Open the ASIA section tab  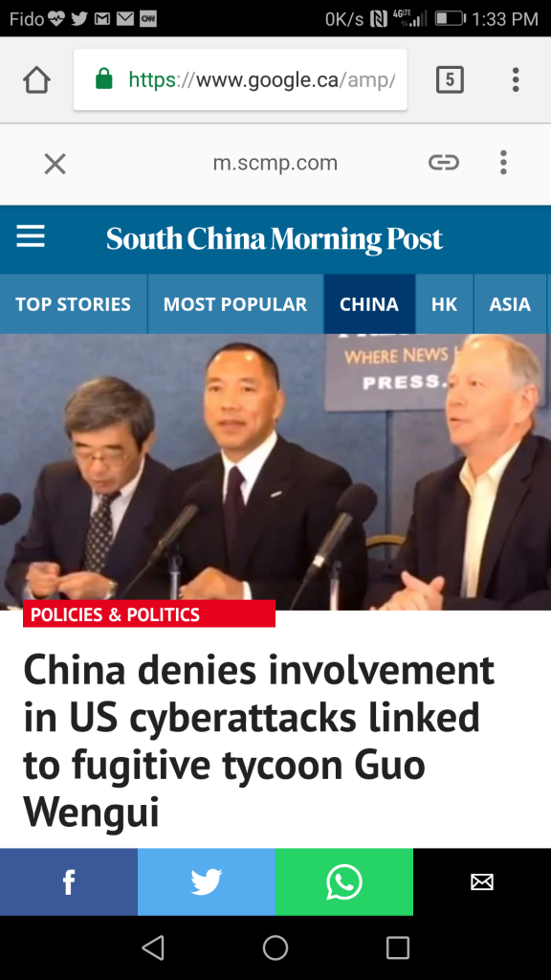(x=510, y=304)
